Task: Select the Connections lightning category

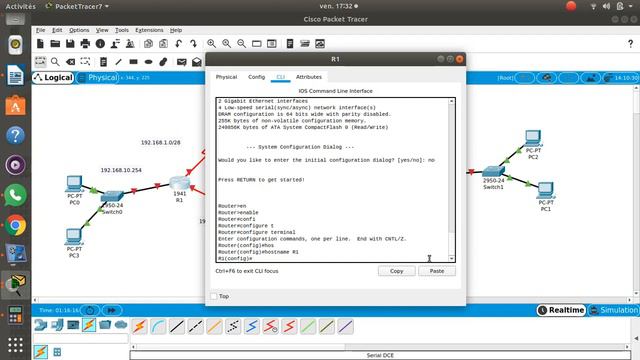Action: [x=89, y=325]
